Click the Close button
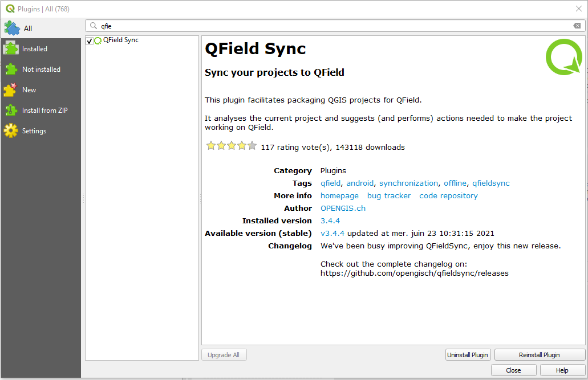The height and width of the screenshot is (380, 588). (513, 370)
